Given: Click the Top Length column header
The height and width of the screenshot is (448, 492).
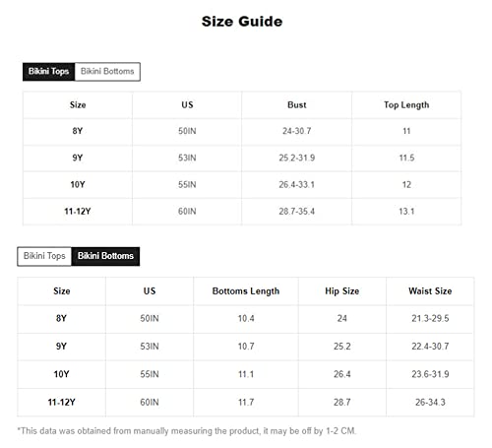Looking at the screenshot, I should (x=406, y=105).
